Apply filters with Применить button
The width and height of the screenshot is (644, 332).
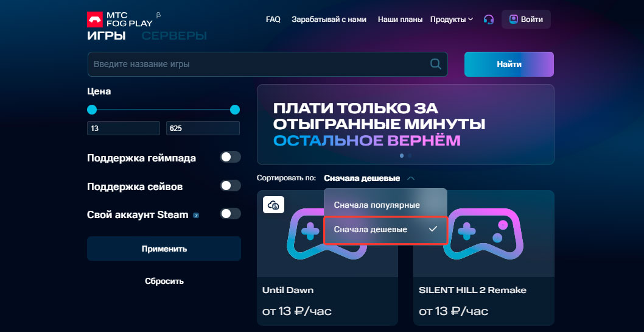click(x=164, y=249)
